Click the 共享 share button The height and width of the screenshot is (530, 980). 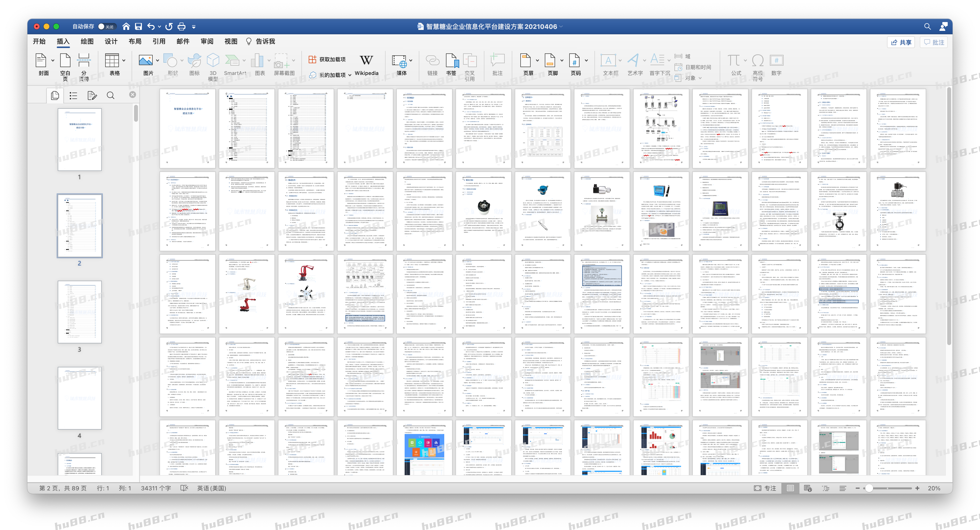(x=901, y=42)
